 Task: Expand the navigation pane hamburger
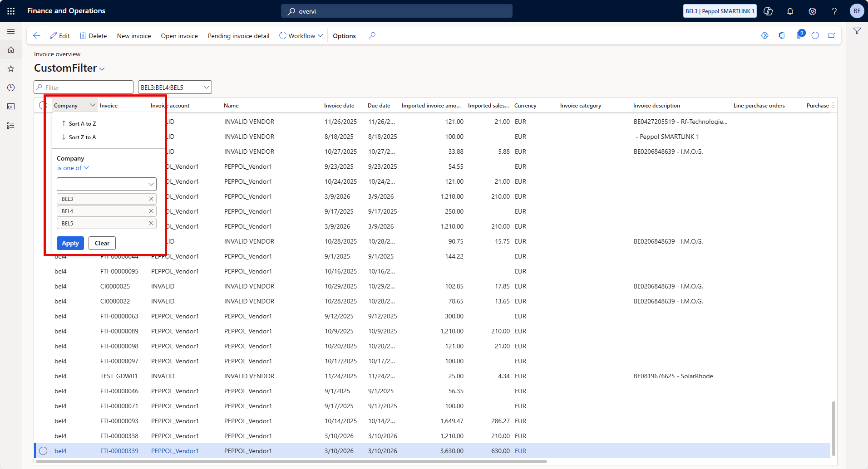tap(11, 31)
